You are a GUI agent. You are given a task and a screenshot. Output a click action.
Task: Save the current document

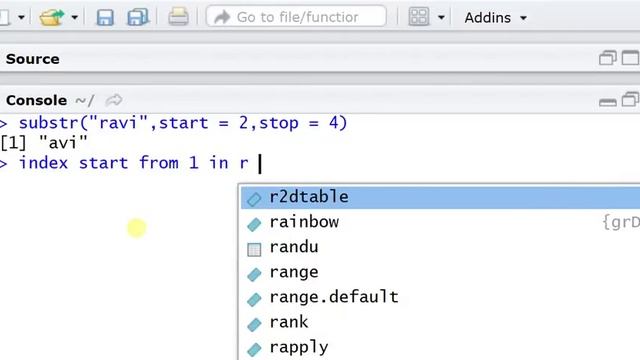coord(105,18)
